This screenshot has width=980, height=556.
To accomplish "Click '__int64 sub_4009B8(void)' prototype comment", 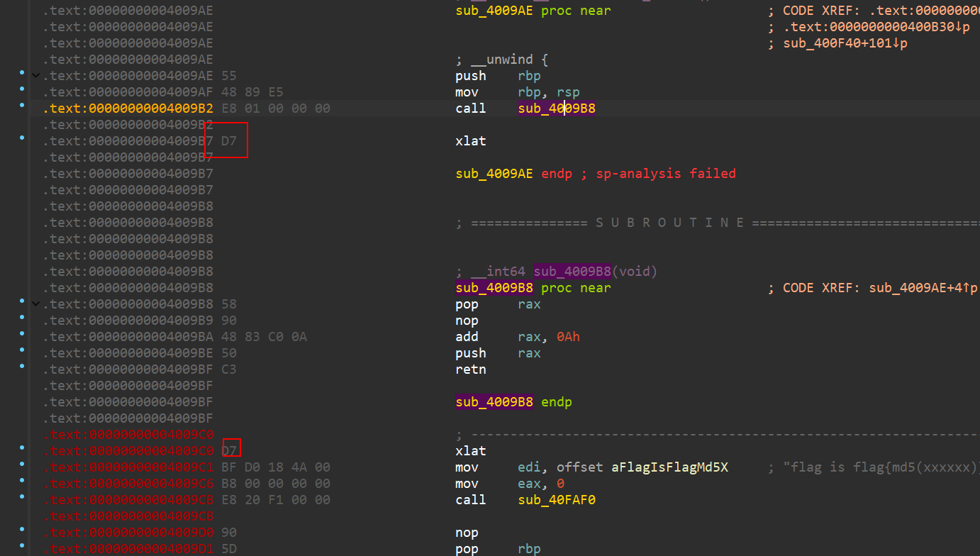I will pos(564,272).
